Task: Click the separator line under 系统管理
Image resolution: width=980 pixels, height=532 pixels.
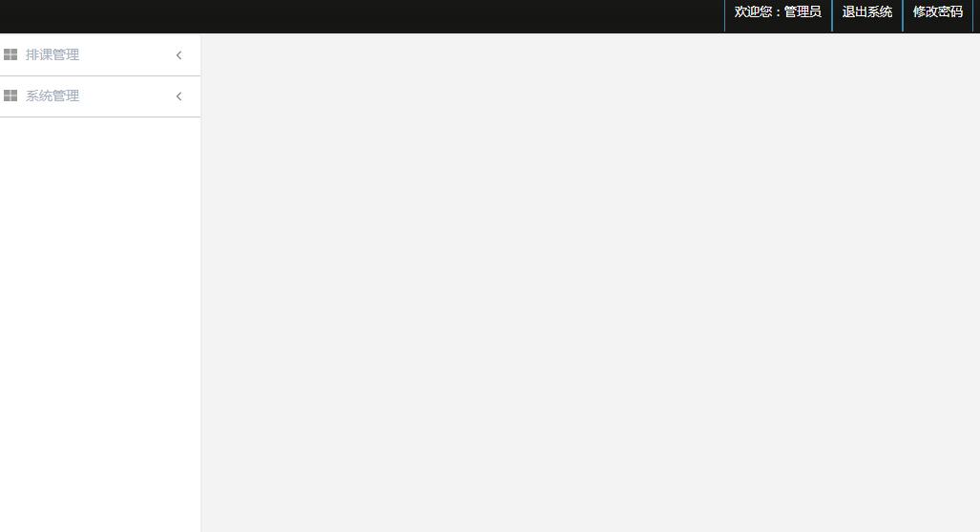Action: [100, 117]
